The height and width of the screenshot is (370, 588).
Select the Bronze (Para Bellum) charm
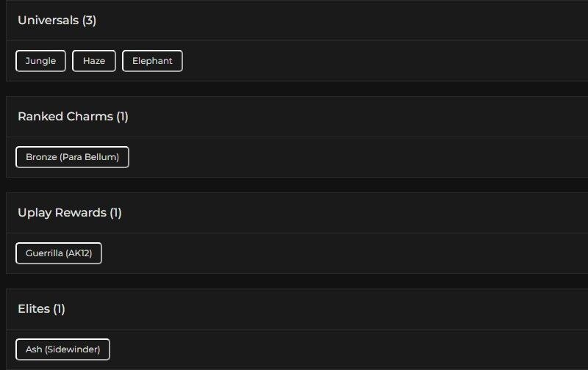click(x=72, y=157)
